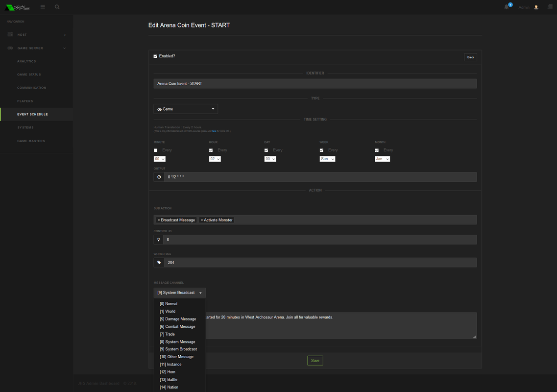Image resolution: width=557 pixels, height=392 pixels.
Task: Select [7] Trade channel option
Action: coord(179,334)
